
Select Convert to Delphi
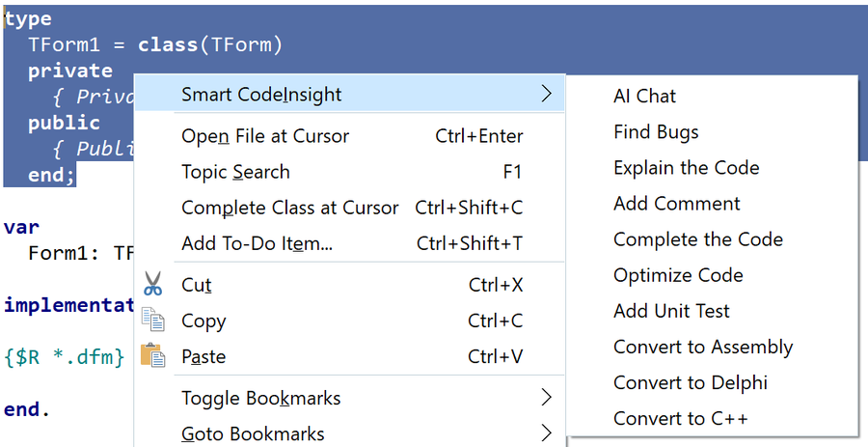pyautogui.click(x=690, y=382)
